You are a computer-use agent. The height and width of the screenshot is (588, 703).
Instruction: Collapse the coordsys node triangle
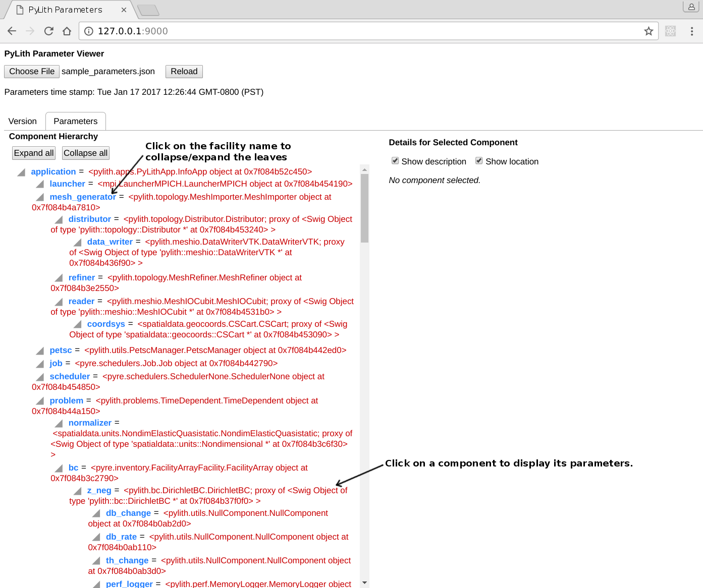coord(77,324)
